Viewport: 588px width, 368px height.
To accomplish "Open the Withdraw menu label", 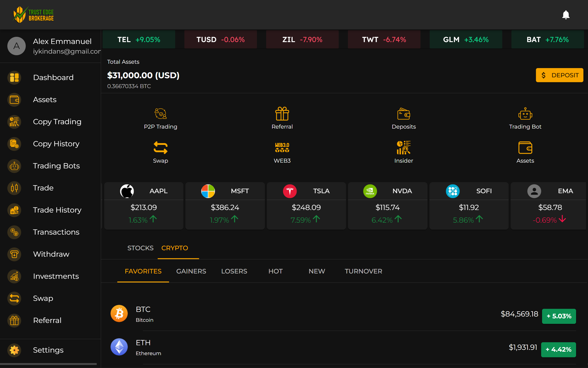I will (x=51, y=254).
